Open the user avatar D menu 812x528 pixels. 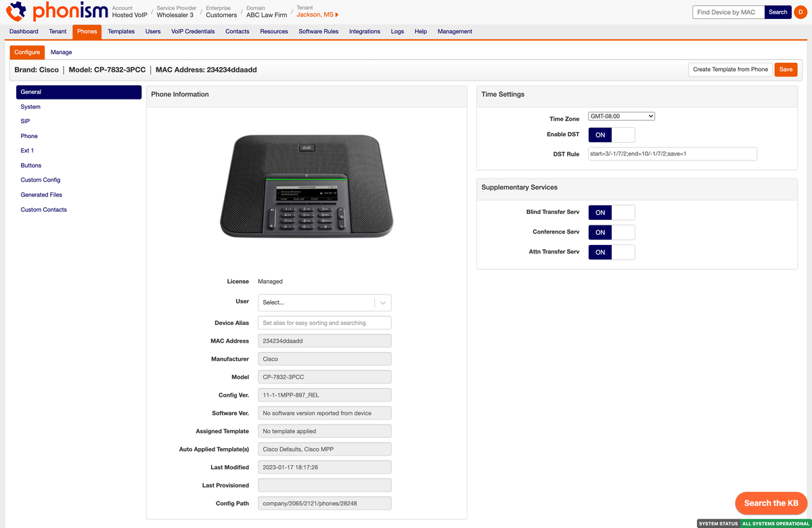(x=801, y=12)
